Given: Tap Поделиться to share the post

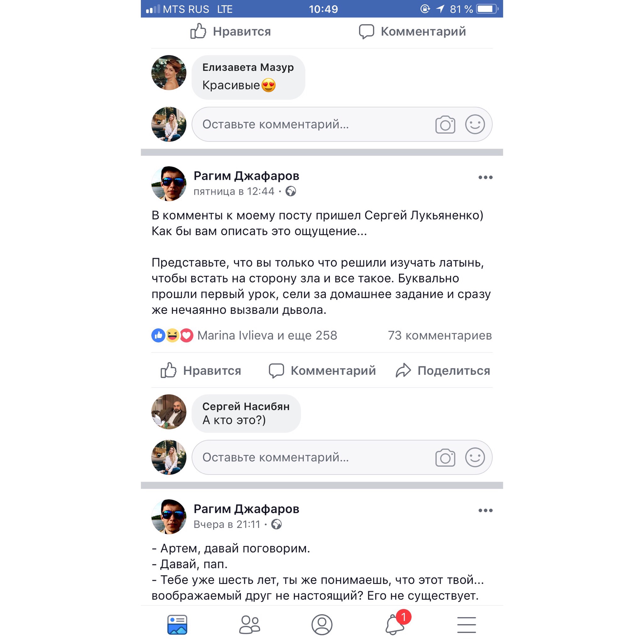Looking at the screenshot, I should 443,370.
